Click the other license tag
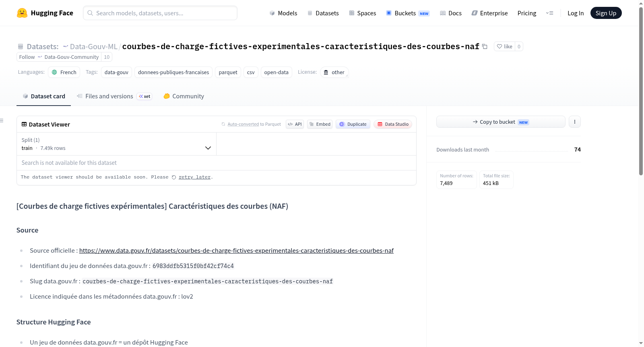 334,72
